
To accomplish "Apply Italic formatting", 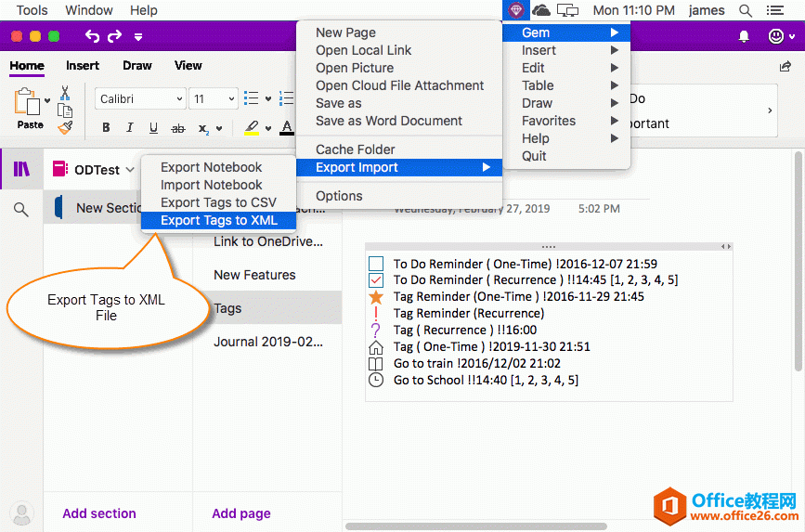I will (x=129, y=128).
